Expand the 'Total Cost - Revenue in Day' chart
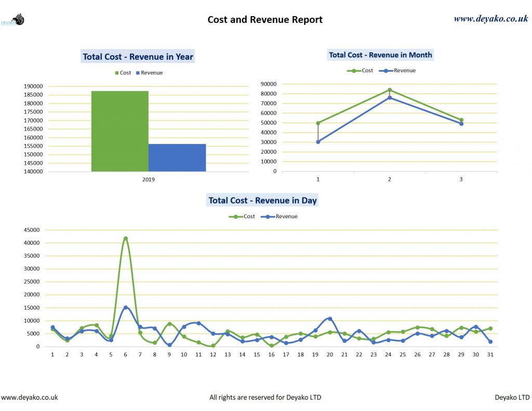Screen dimensions: 532x411 click(x=263, y=200)
